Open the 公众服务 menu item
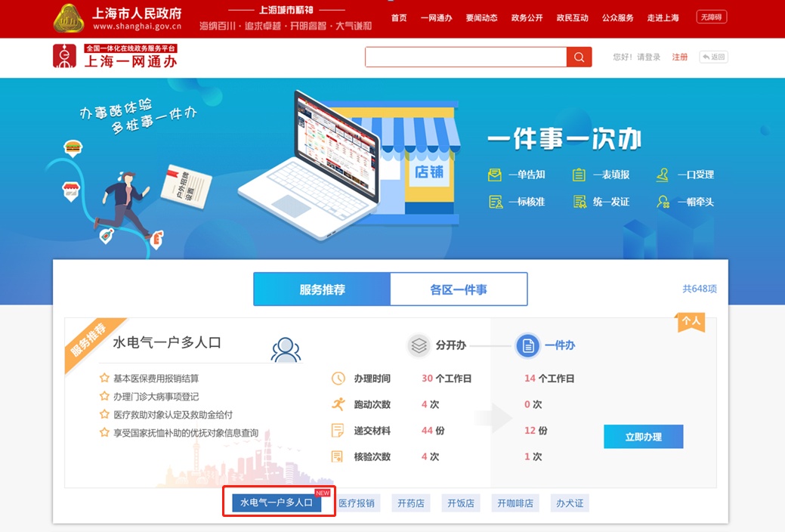 pyautogui.click(x=617, y=18)
